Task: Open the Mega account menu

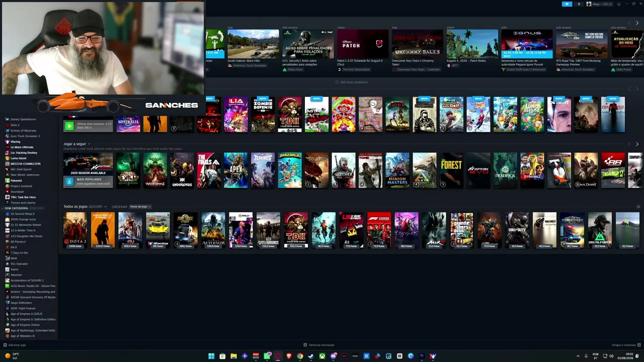Action: pos(600,4)
